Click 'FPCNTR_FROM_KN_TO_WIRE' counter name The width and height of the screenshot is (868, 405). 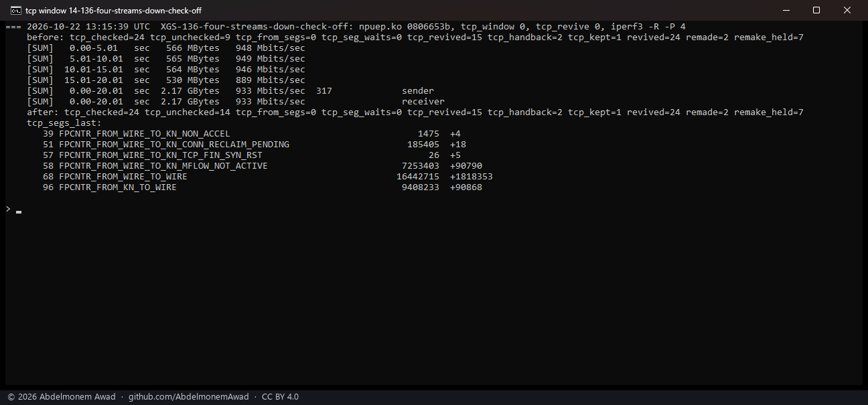click(118, 187)
